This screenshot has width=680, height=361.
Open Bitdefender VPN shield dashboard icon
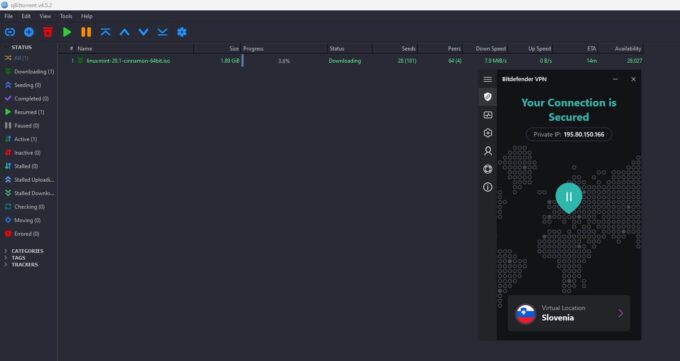pos(487,96)
